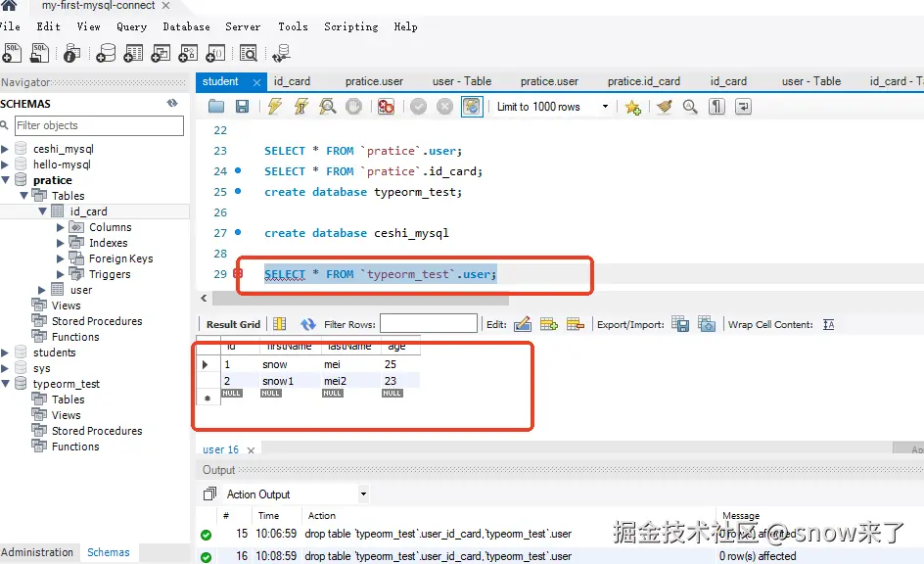This screenshot has height=564, width=924.
Task: Expand the ceshi_mysql schema
Action: 5,149
